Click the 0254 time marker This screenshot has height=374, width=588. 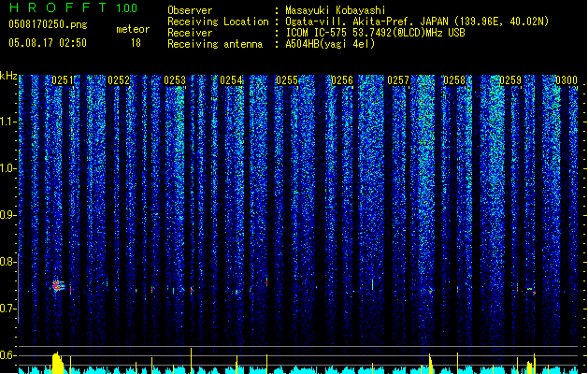coord(231,80)
